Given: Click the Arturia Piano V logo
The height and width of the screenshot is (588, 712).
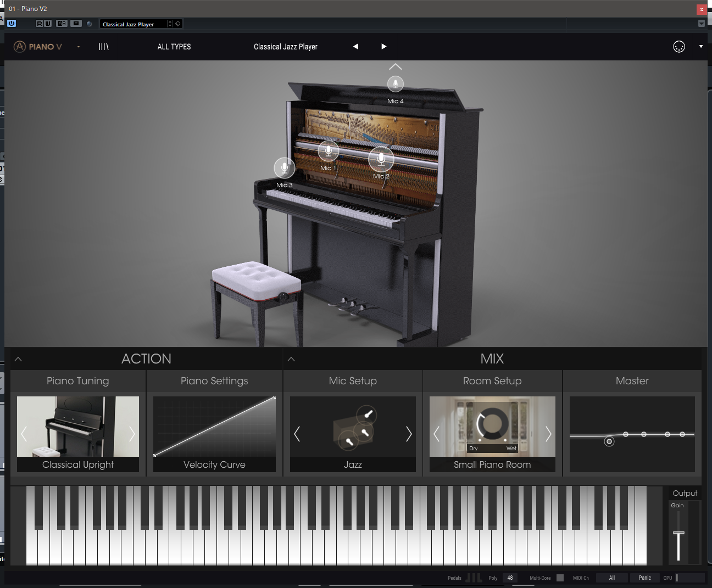Looking at the screenshot, I should click(37, 47).
